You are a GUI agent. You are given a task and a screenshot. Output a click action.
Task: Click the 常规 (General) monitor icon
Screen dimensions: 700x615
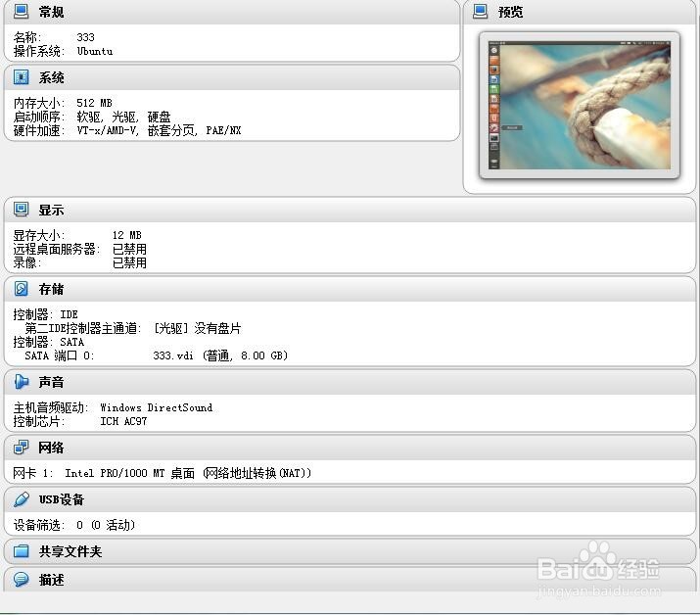tap(21, 11)
